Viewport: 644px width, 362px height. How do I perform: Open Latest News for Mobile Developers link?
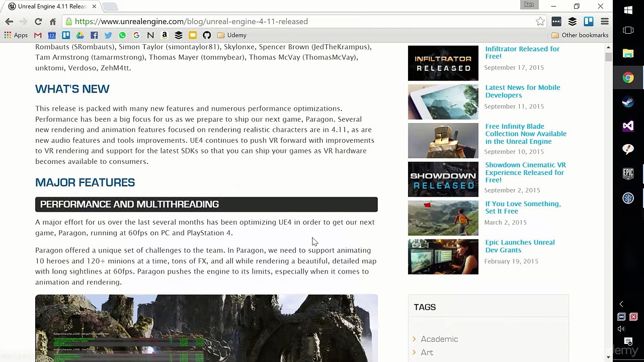pos(522,91)
